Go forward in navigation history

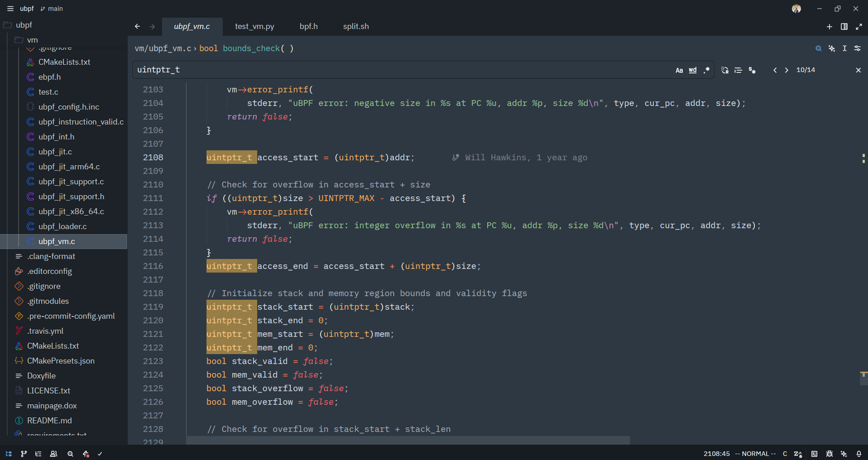[152, 27]
